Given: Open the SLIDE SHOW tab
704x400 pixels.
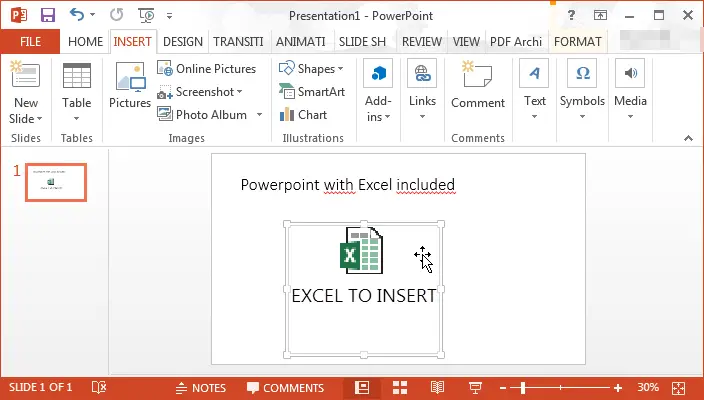Looking at the screenshot, I should pyautogui.click(x=362, y=42).
